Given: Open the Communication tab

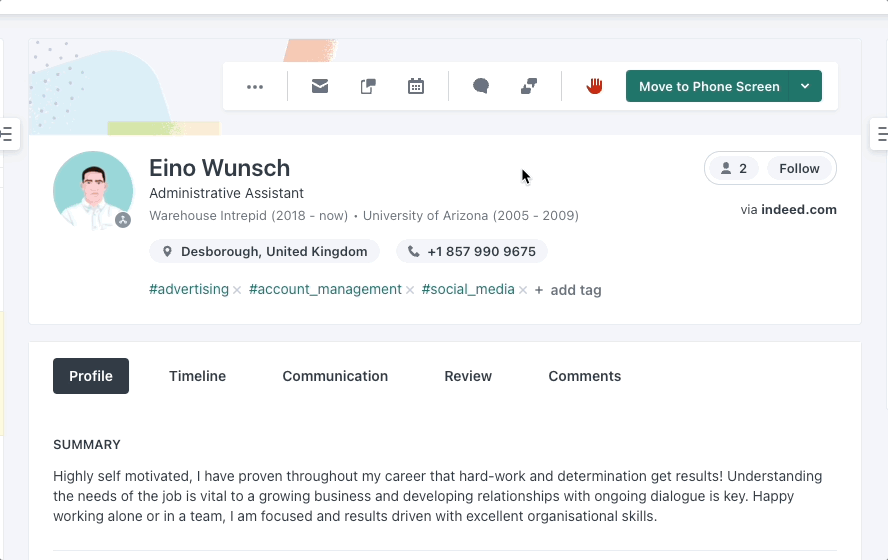Looking at the screenshot, I should coord(335,376).
